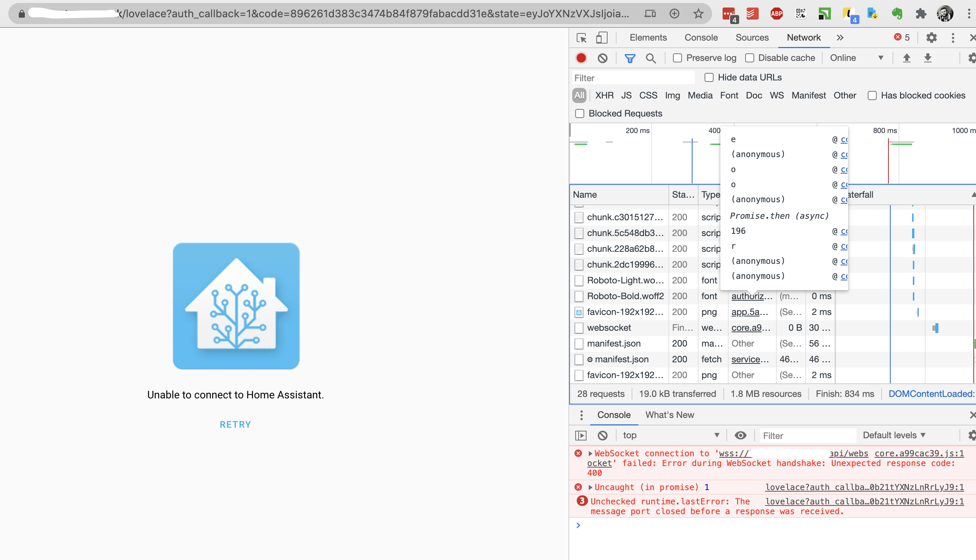Click the network Filter text field
Image resolution: width=976 pixels, height=560 pixels.
click(x=633, y=78)
